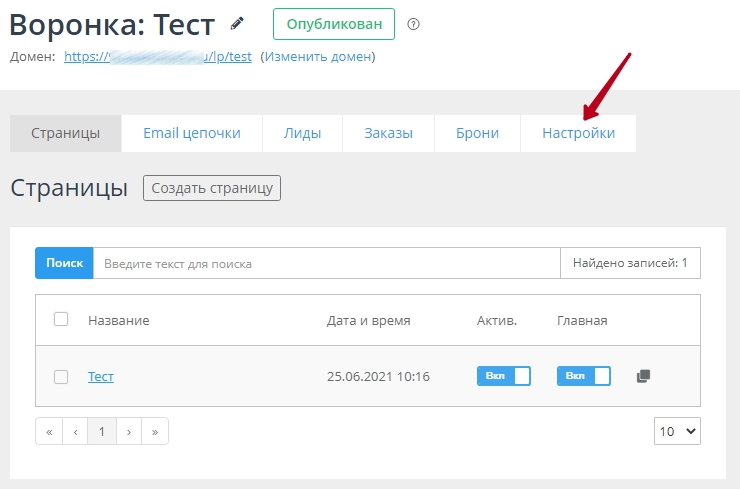This screenshot has height=489, width=740.
Task: Click the Изменить домен link
Action: 317,57
